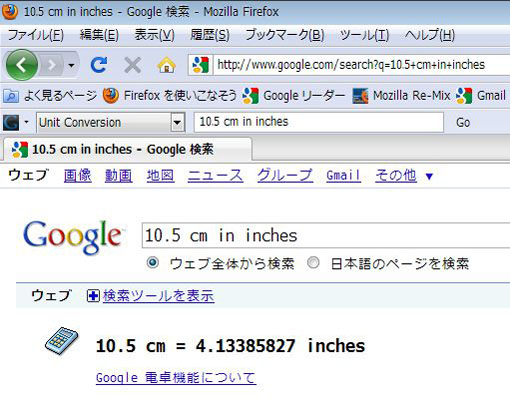The width and height of the screenshot is (510, 406).
Task: Open the Gmail bookmark on bookmarks toolbar
Action: tap(481, 96)
